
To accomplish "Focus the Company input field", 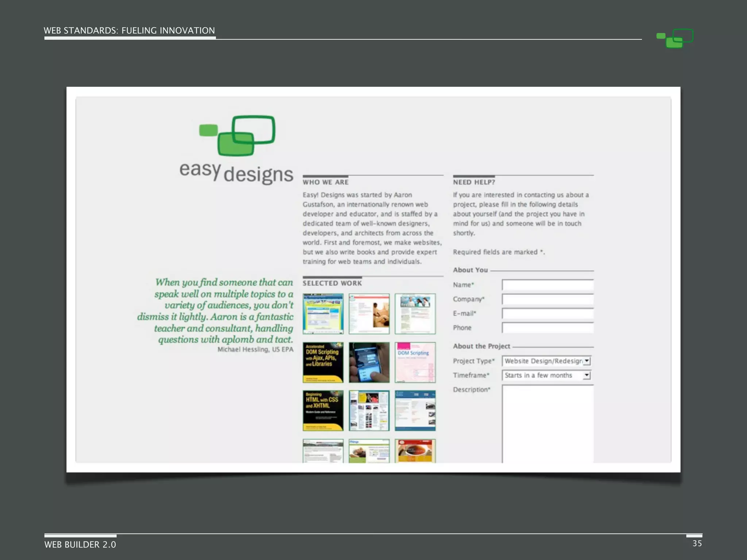I will point(547,299).
